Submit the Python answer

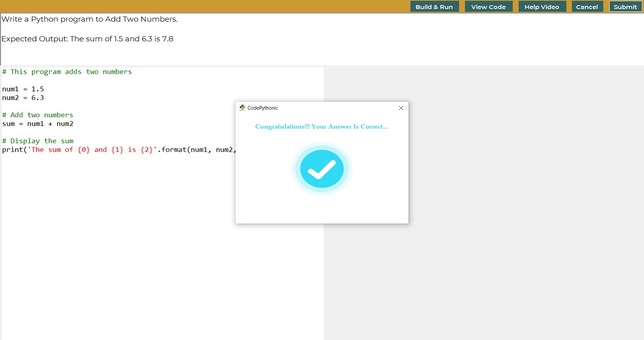pyautogui.click(x=625, y=7)
